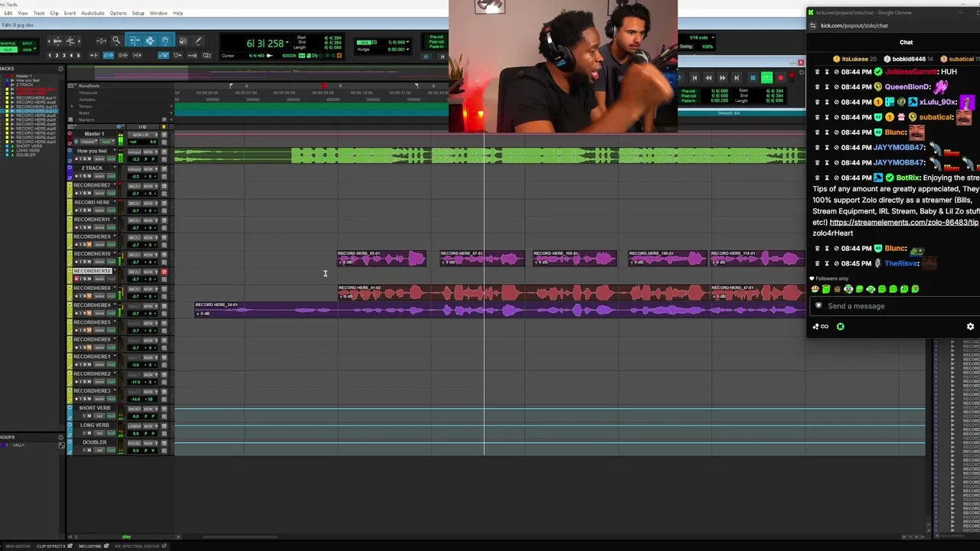Click the add marker plus on Markers ruler
Viewport: 980px width, 551px height.
(x=171, y=119)
